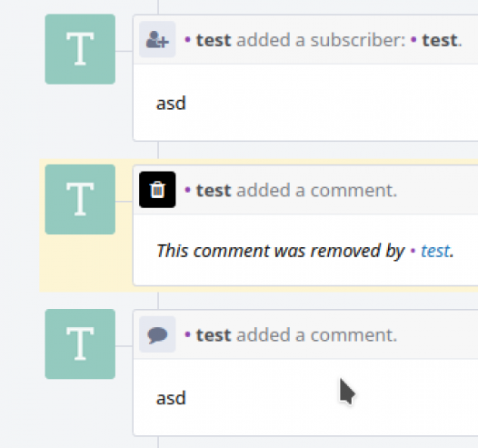This screenshot has width=478, height=448.
Task: Click purple dot in last comment header
Action: pos(188,334)
